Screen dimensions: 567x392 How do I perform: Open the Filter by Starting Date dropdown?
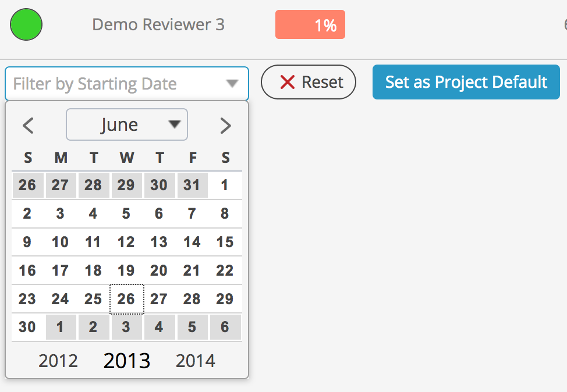point(126,84)
